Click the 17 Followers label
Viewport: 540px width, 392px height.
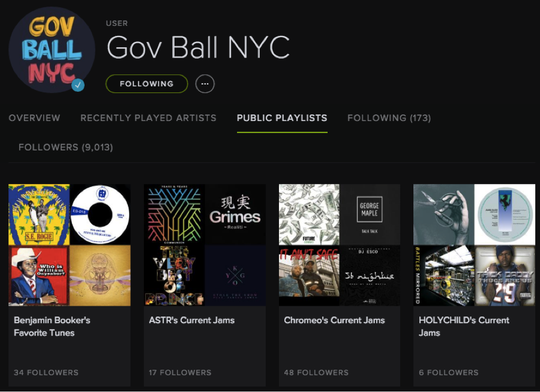[x=180, y=373]
